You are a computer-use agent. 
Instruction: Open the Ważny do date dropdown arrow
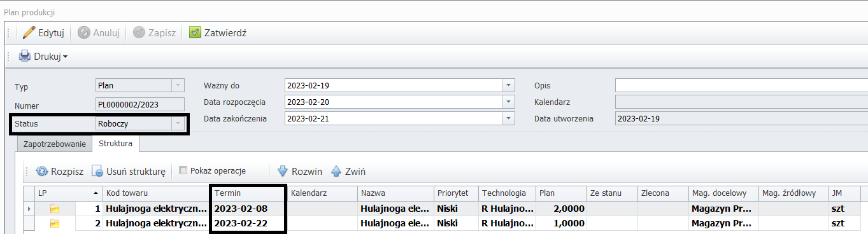click(508, 85)
